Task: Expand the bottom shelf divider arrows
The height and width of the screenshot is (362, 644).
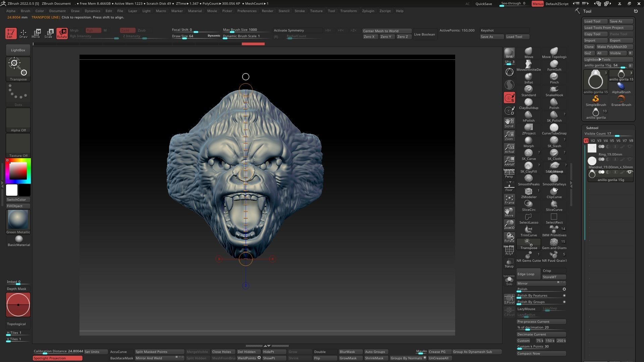Action: [267, 346]
